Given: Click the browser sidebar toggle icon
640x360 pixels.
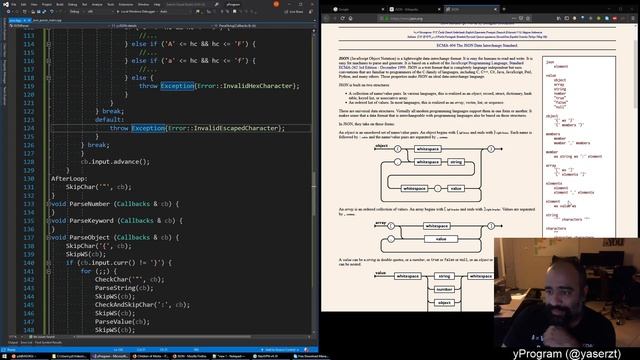Looking at the screenshot, I should coord(567,18).
